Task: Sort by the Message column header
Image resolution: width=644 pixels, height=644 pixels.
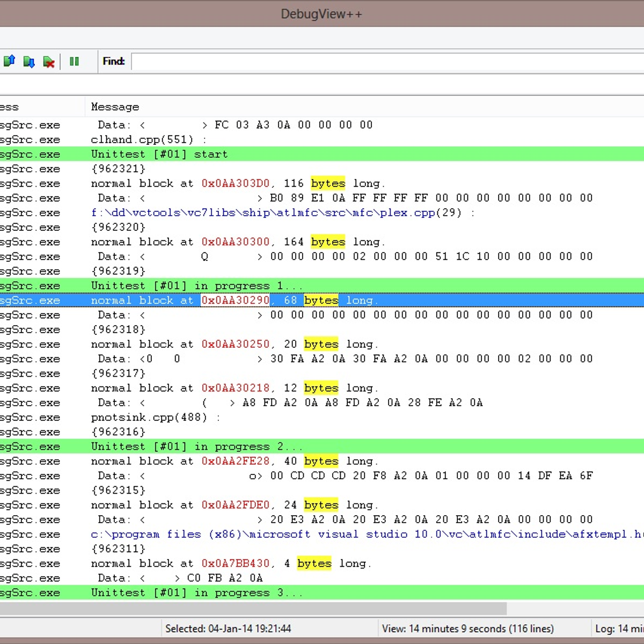Action: (115, 106)
